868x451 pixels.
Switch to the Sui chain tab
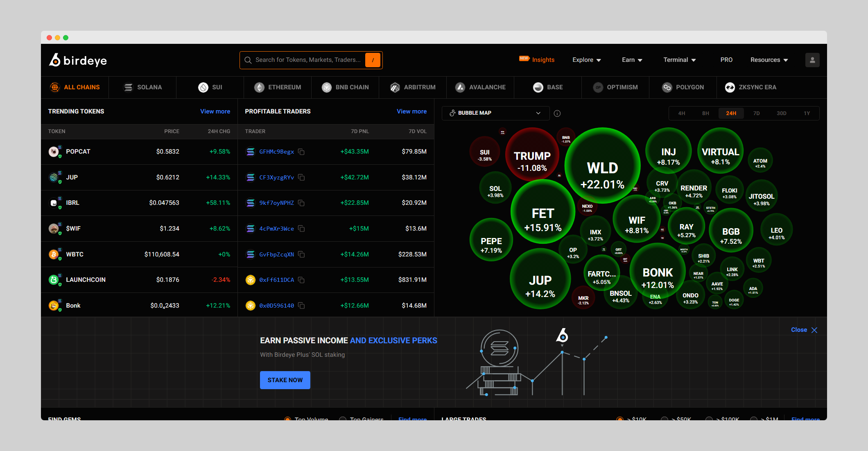pyautogui.click(x=210, y=87)
